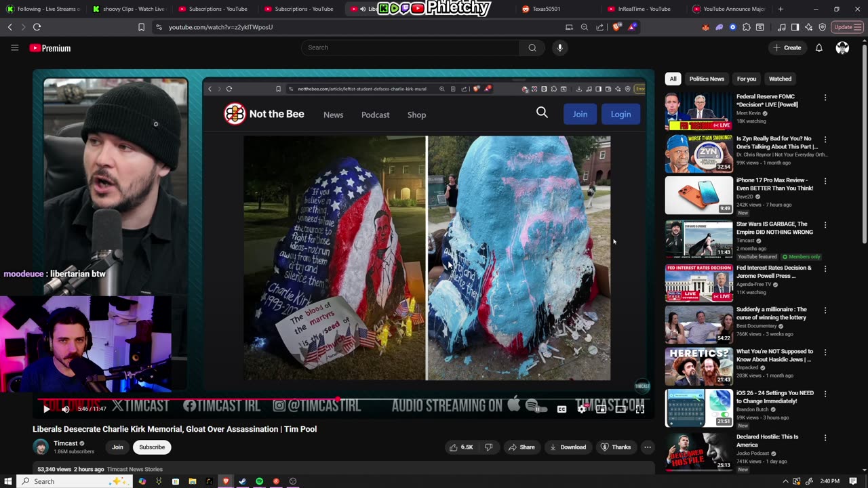
Task: Open the browser extensions puzzle menu
Action: (x=746, y=27)
